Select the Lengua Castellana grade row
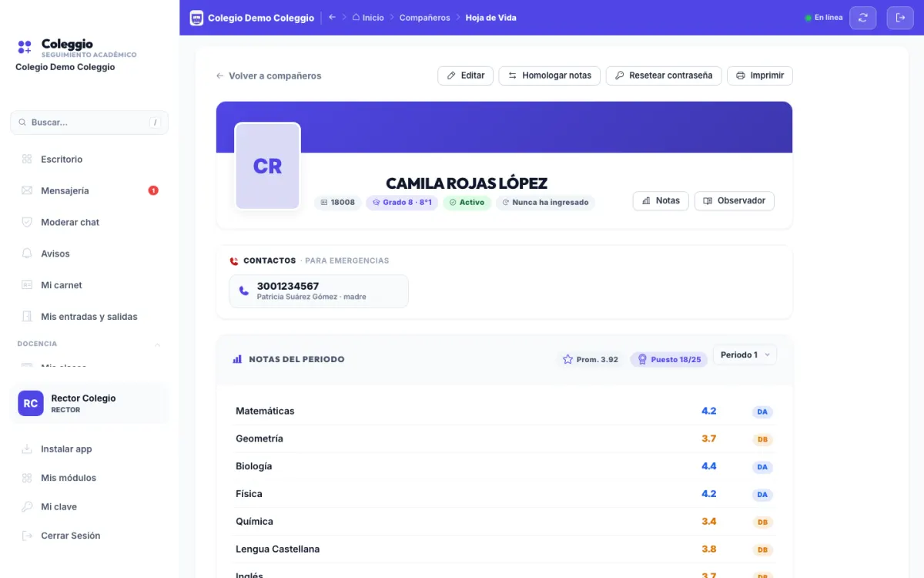This screenshot has height=578, width=924. pyautogui.click(x=504, y=550)
